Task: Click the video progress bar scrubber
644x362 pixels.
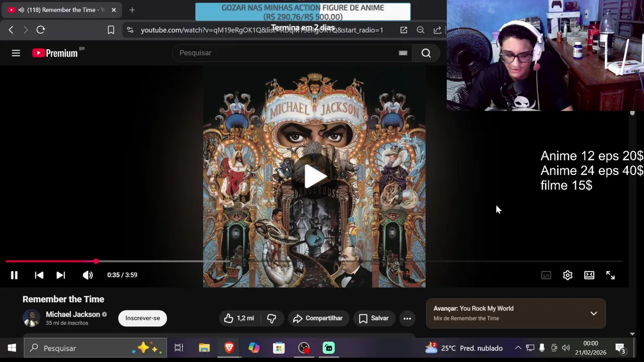Action: coord(96,261)
